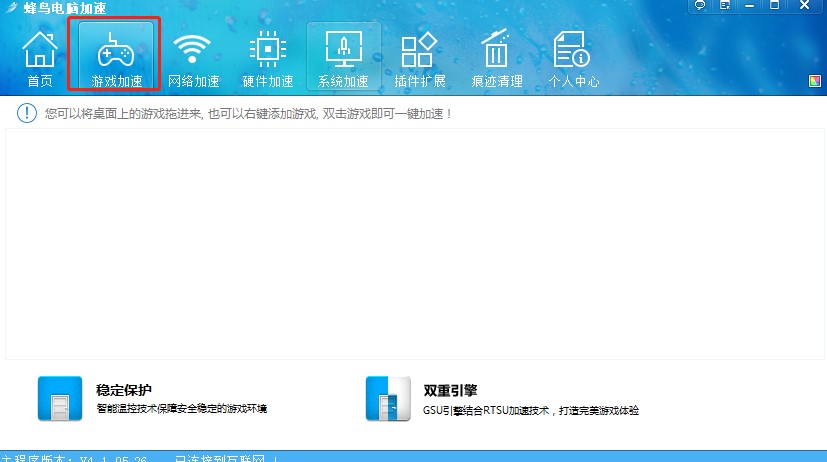Minimize the 蜂鸟电脑加速 window
Screen dimensions: 827x462
click(x=749, y=5)
